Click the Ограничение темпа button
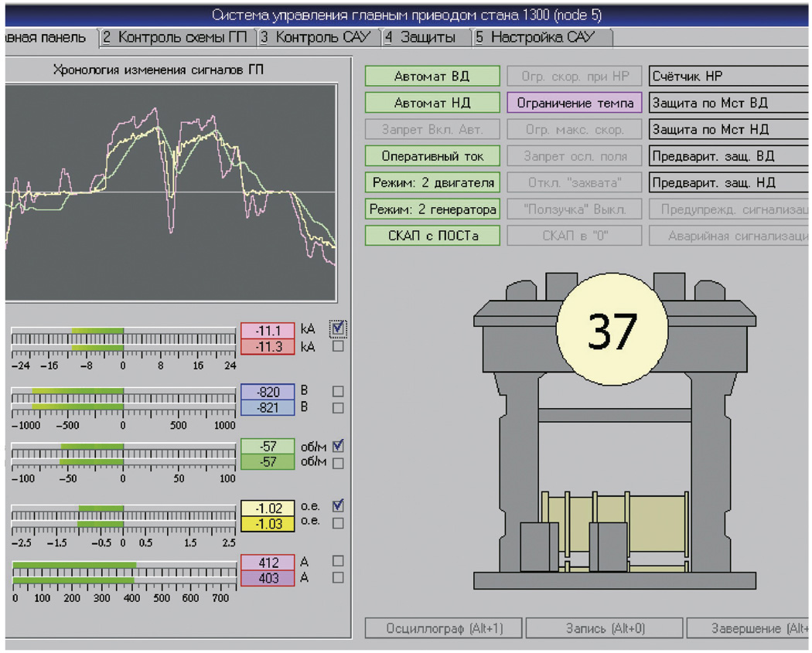The image size is (812, 653). (x=575, y=103)
